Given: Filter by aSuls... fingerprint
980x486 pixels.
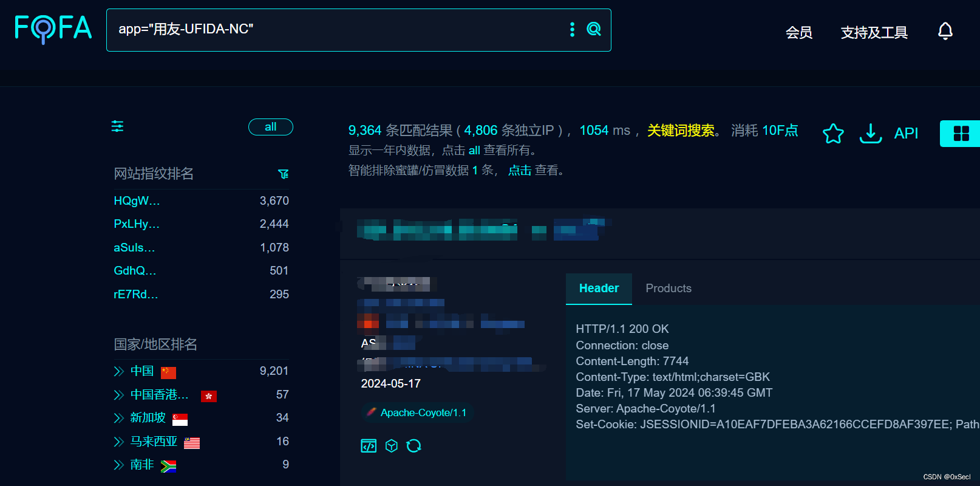Looking at the screenshot, I should [x=134, y=248].
